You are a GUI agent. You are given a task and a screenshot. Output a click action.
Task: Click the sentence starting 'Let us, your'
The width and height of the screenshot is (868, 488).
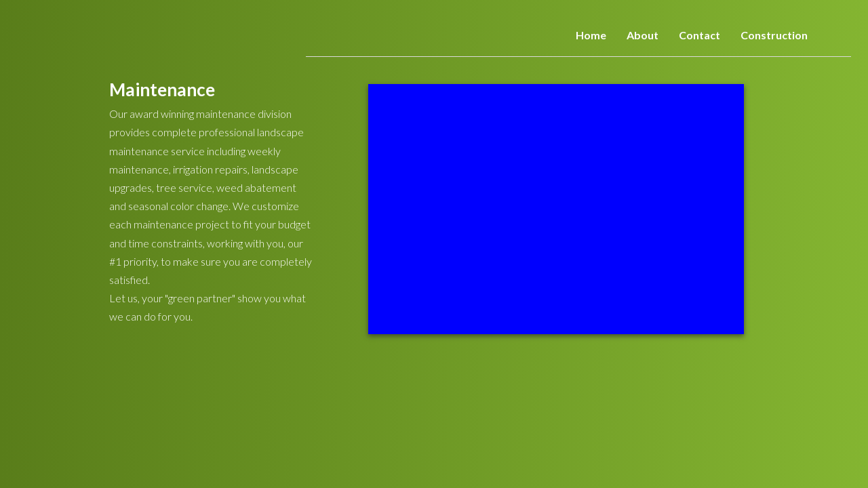coord(207,298)
